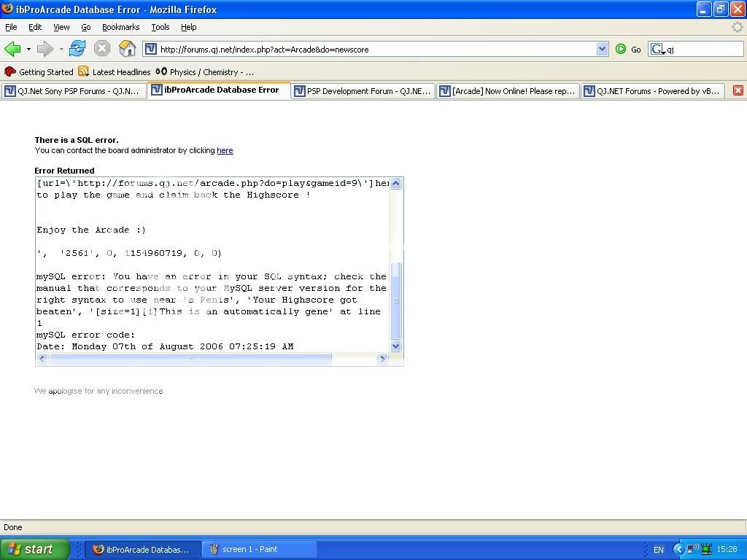Open the Bookmarks menu

(120, 27)
